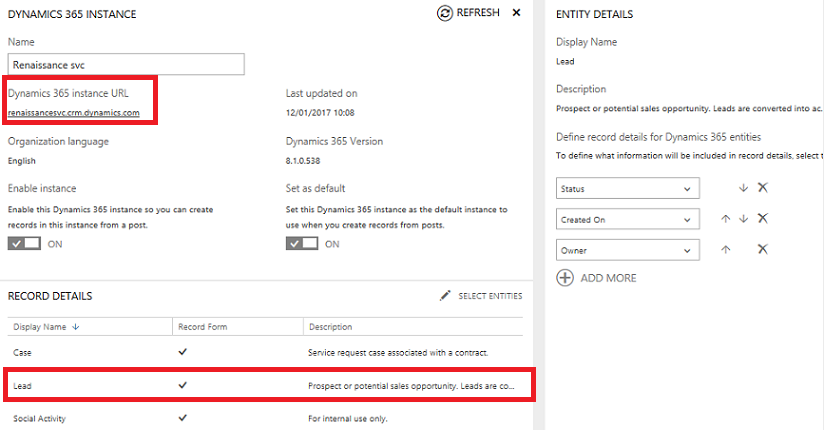Remove the Status field
Viewport: 824px width, 430px height.
pyautogui.click(x=763, y=188)
